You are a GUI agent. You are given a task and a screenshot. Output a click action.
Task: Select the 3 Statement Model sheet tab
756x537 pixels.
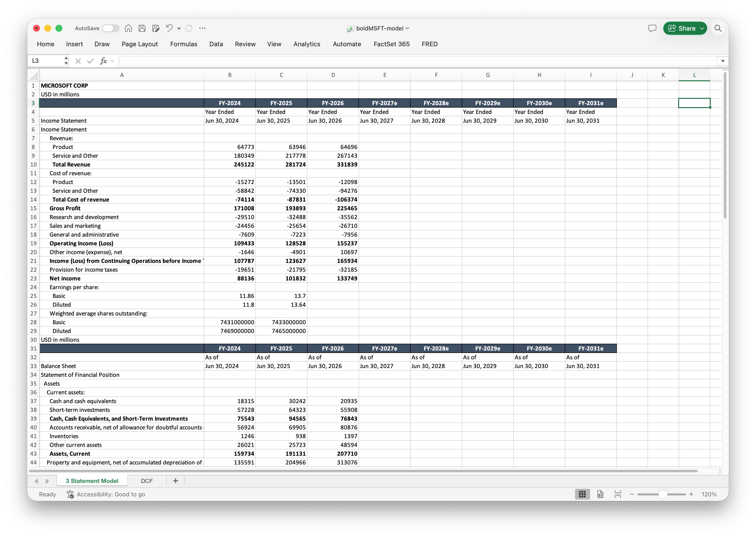[x=92, y=481]
